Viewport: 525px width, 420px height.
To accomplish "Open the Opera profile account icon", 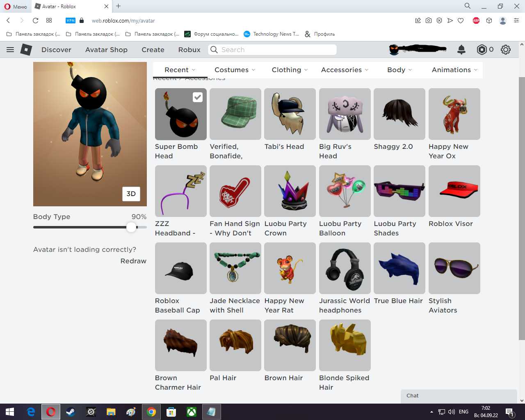I will (x=503, y=21).
